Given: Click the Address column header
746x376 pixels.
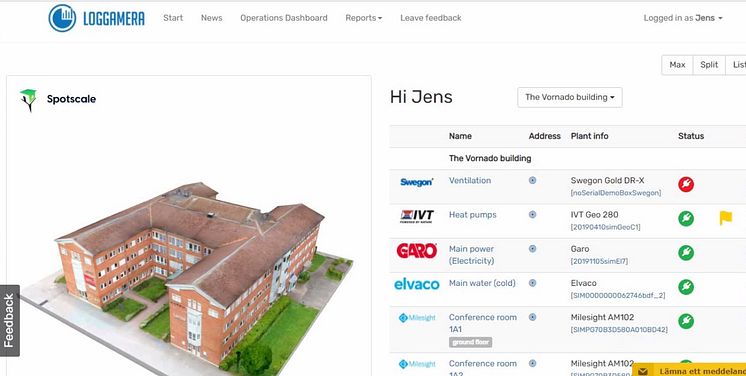Looking at the screenshot, I should tap(544, 136).
